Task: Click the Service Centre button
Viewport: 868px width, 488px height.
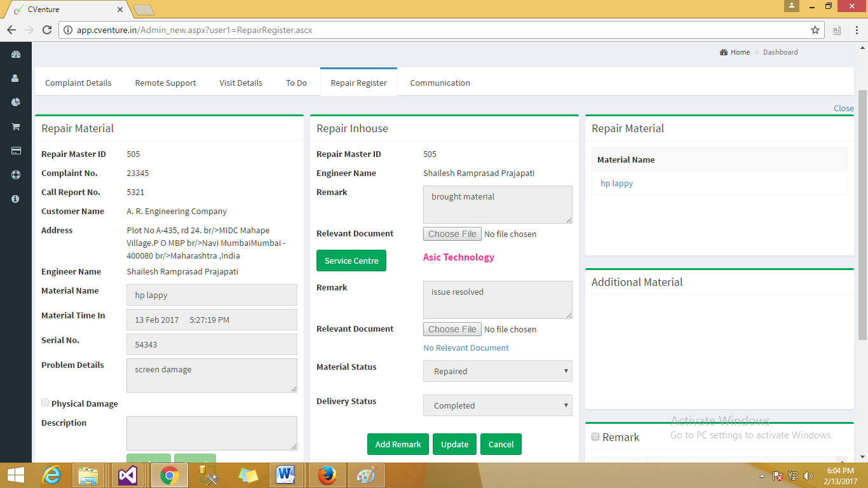Action: click(351, 261)
